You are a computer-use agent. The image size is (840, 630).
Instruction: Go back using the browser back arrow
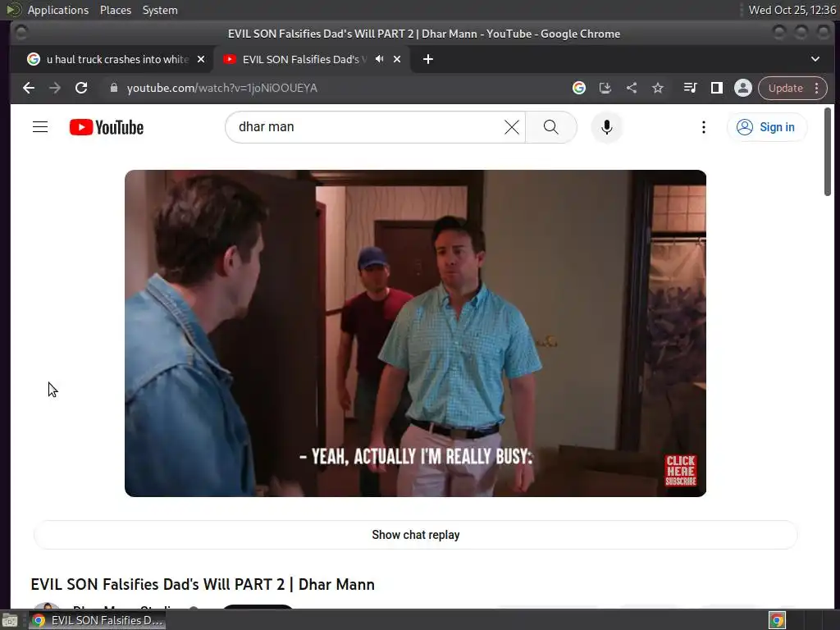pos(29,88)
